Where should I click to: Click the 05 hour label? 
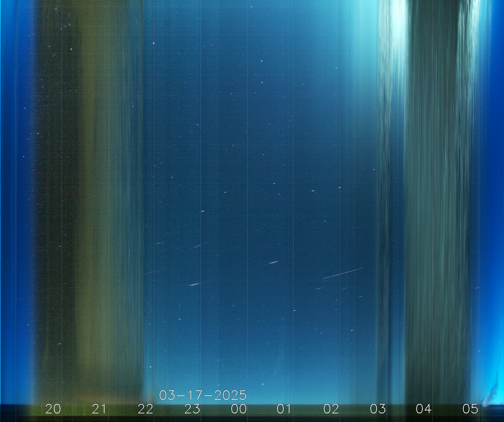pos(470,409)
